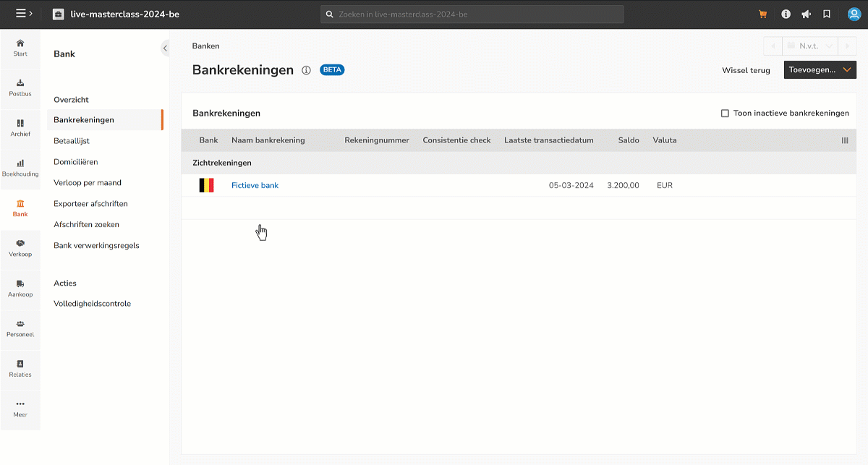Open column settings icon in table header
The height and width of the screenshot is (465, 868).
tap(844, 140)
